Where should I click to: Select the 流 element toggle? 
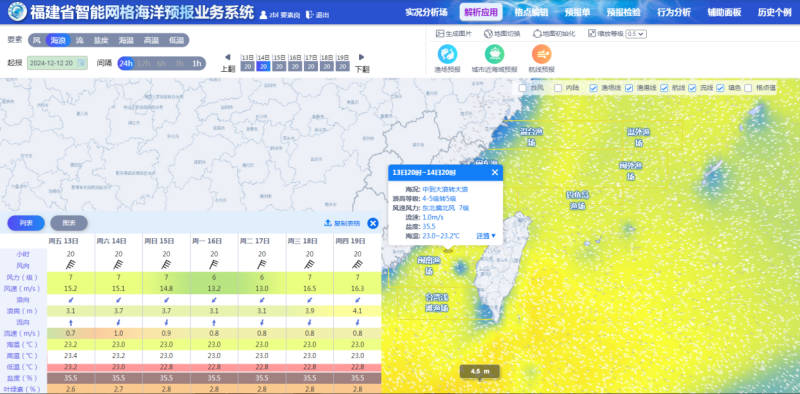coord(80,40)
